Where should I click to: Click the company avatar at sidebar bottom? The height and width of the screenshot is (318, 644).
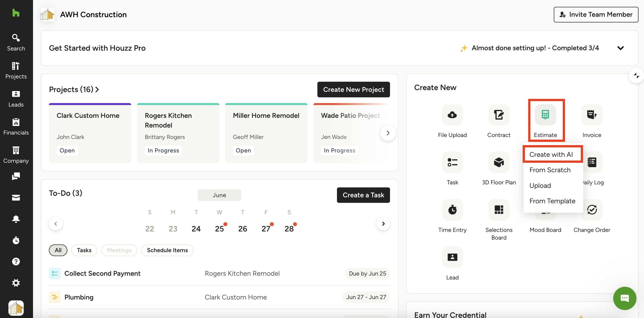pyautogui.click(x=16, y=308)
